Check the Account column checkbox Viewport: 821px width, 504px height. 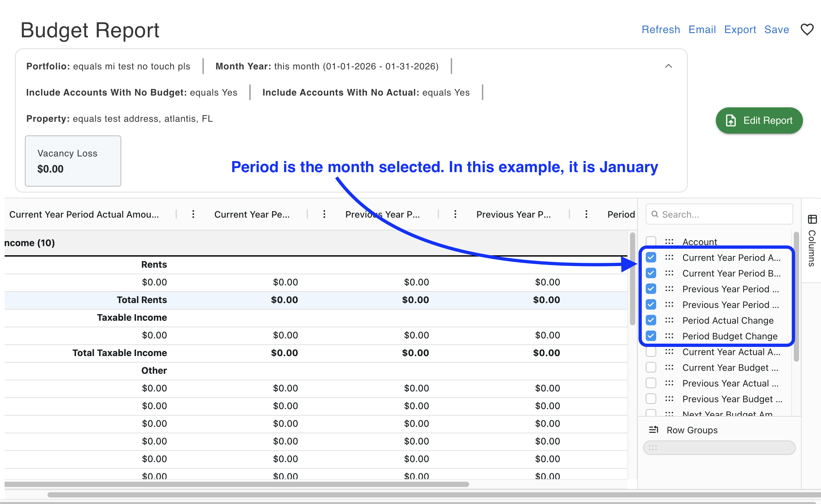coord(651,242)
